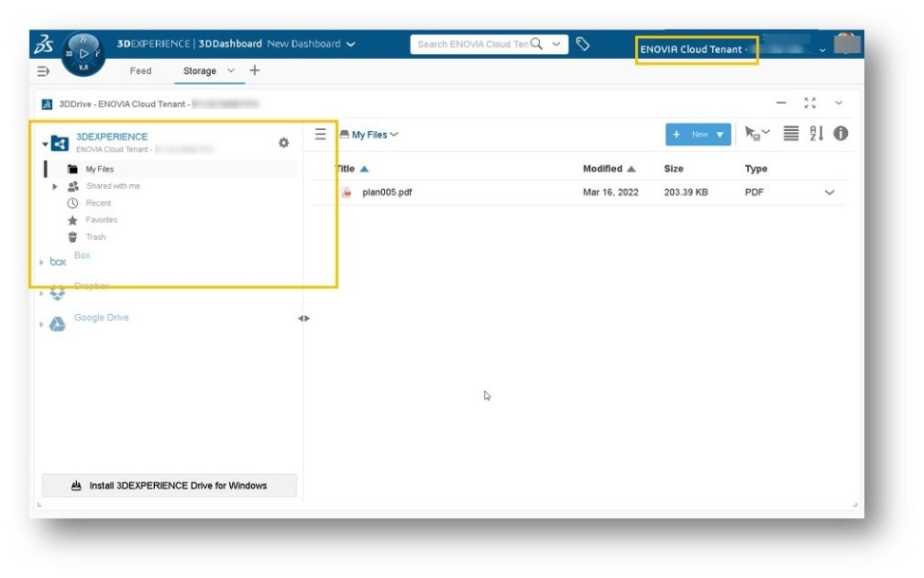Screen dimensions: 924x578
Task: Open the Recent files list
Action: tap(98, 203)
